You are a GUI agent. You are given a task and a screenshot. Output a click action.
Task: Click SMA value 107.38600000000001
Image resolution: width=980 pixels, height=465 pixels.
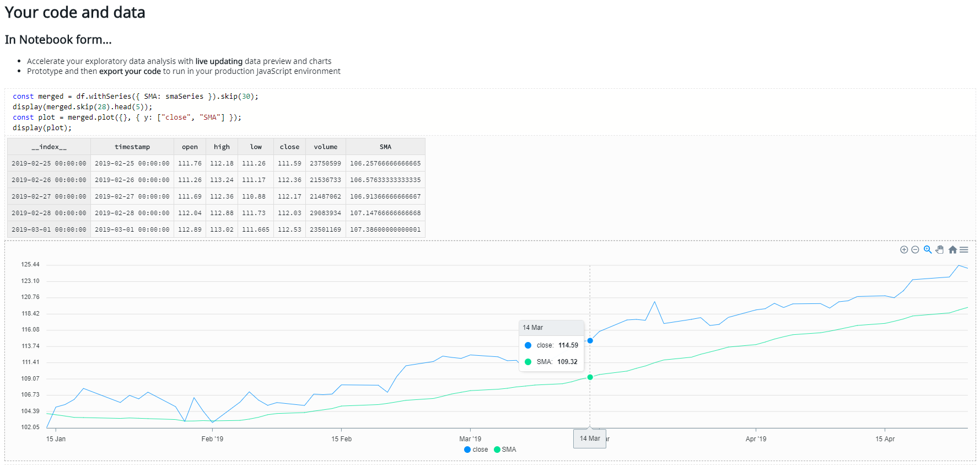[x=385, y=229]
